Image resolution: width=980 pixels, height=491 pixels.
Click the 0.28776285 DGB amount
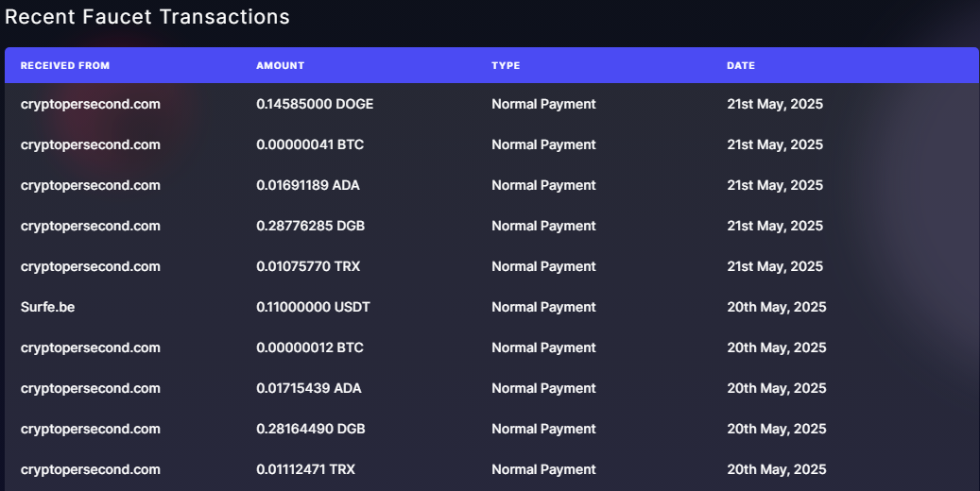(310, 226)
